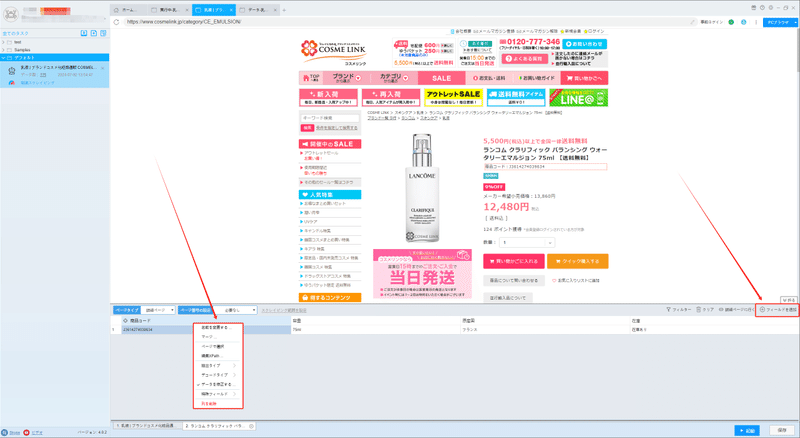
Task: Expand the test folder in the task tree
Action: 3,42
